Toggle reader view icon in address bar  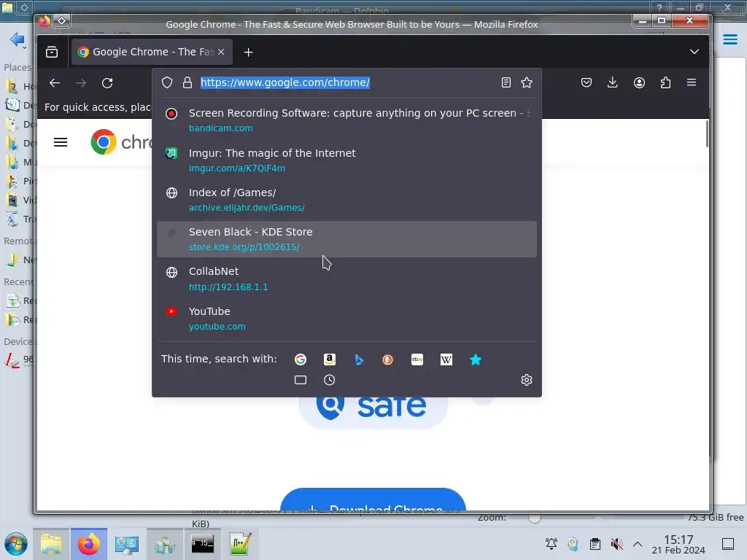click(x=506, y=82)
